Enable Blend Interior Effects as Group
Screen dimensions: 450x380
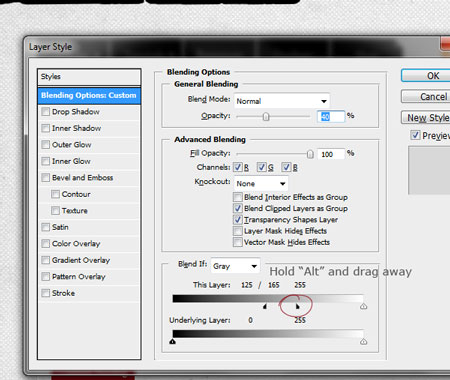(238, 197)
